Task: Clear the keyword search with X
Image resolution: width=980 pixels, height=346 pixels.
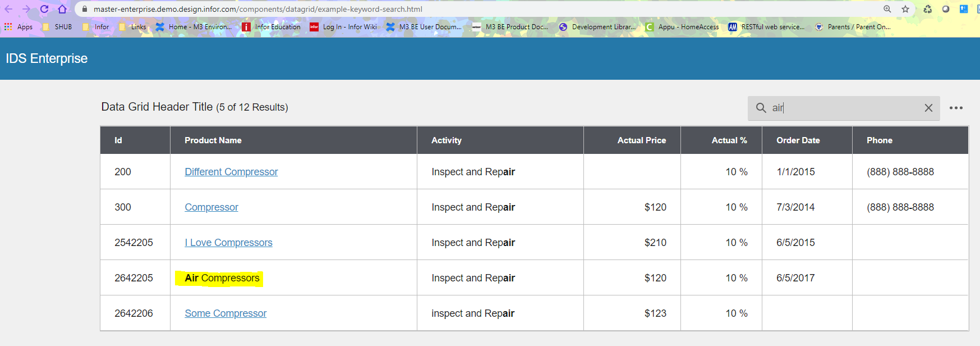Action: point(928,108)
